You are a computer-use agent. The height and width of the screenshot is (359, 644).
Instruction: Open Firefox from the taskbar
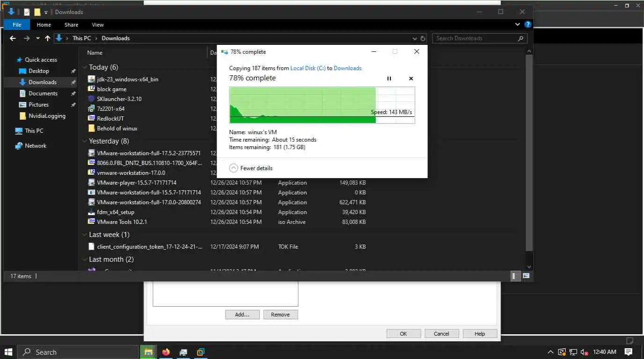pos(166,352)
